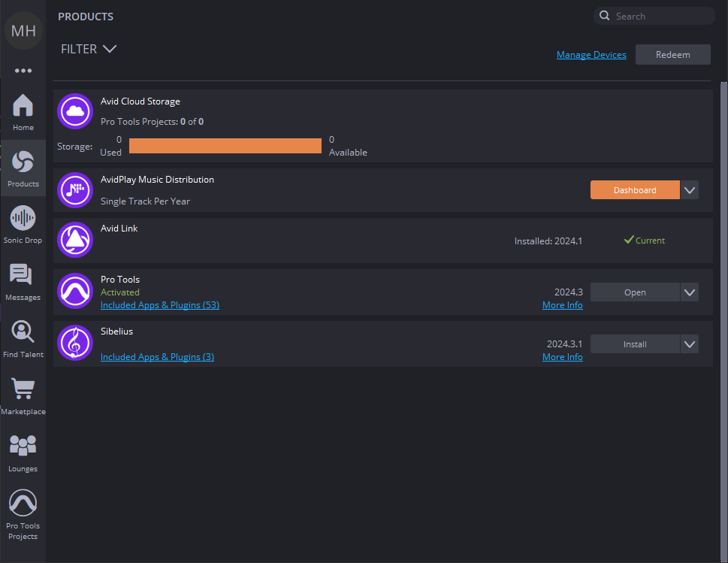728x563 pixels.
Task: Open Pro Tools Included Apps & Plugins (53)
Action: (160, 305)
